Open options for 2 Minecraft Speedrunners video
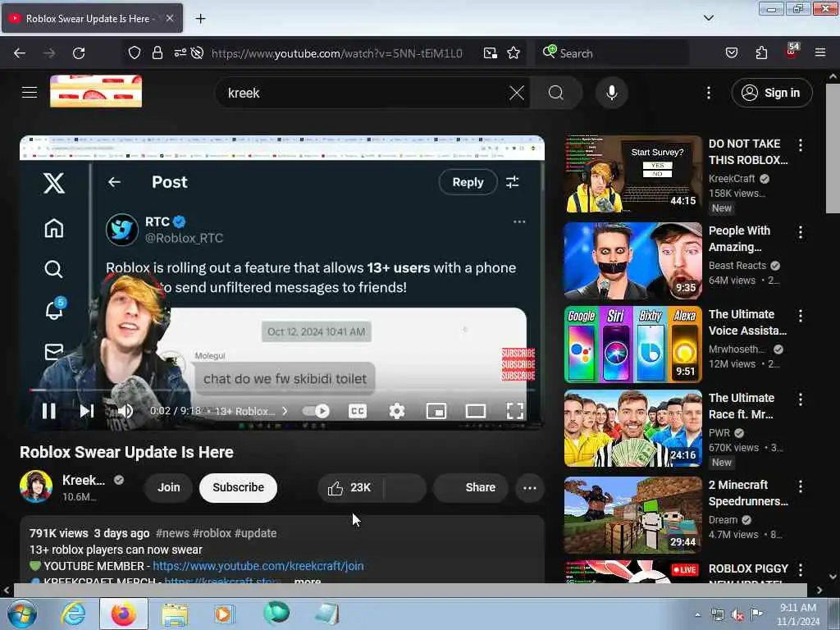 [x=801, y=486]
